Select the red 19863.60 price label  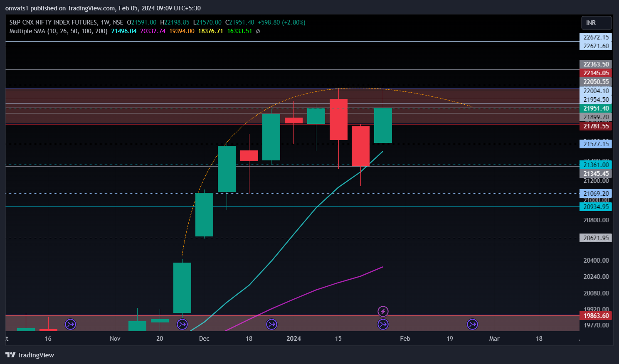596,316
